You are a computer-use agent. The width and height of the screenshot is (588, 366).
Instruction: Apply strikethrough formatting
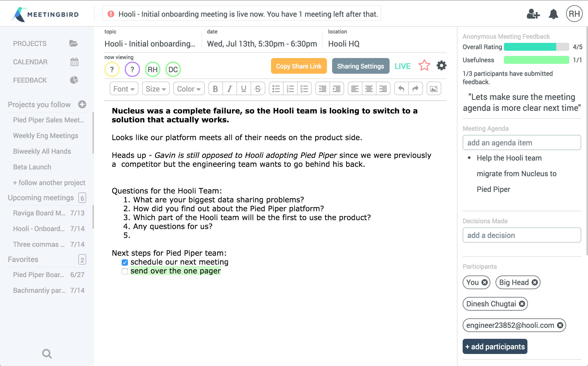pos(258,89)
